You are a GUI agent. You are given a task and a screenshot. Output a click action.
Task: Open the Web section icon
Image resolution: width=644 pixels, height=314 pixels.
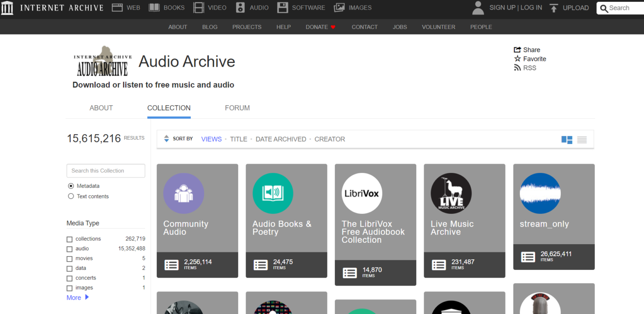pyautogui.click(x=117, y=8)
